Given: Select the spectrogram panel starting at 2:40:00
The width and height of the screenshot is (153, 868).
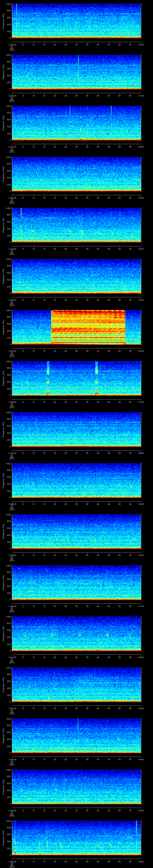Looking at the screenshot, I should 77,583.
